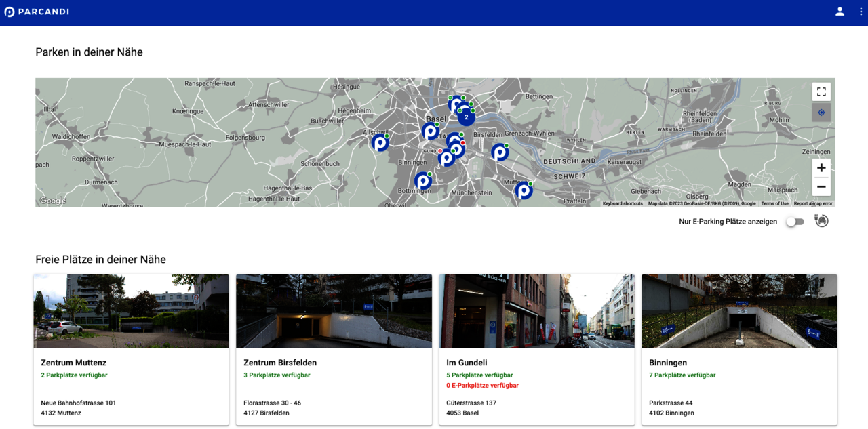Screen dimensions: 868x429
Task: Enable the E-Parking only switch
Action: pyautogui.click(x=794, y=222)
